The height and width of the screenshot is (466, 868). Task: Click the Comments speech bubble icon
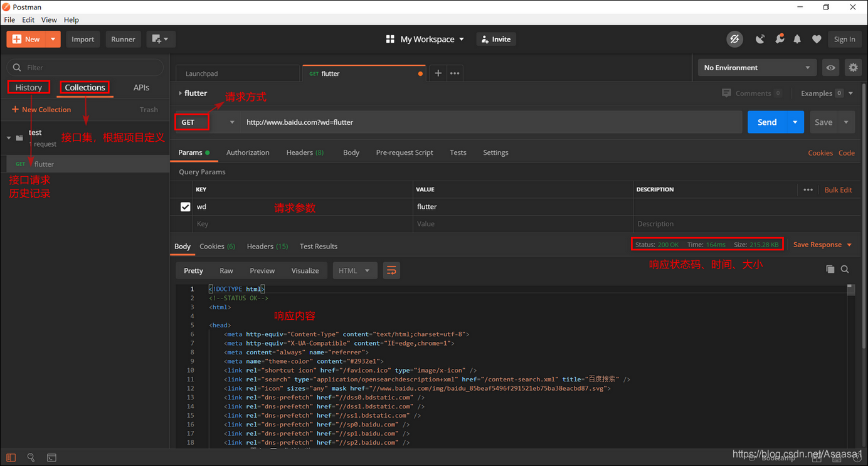726,93
